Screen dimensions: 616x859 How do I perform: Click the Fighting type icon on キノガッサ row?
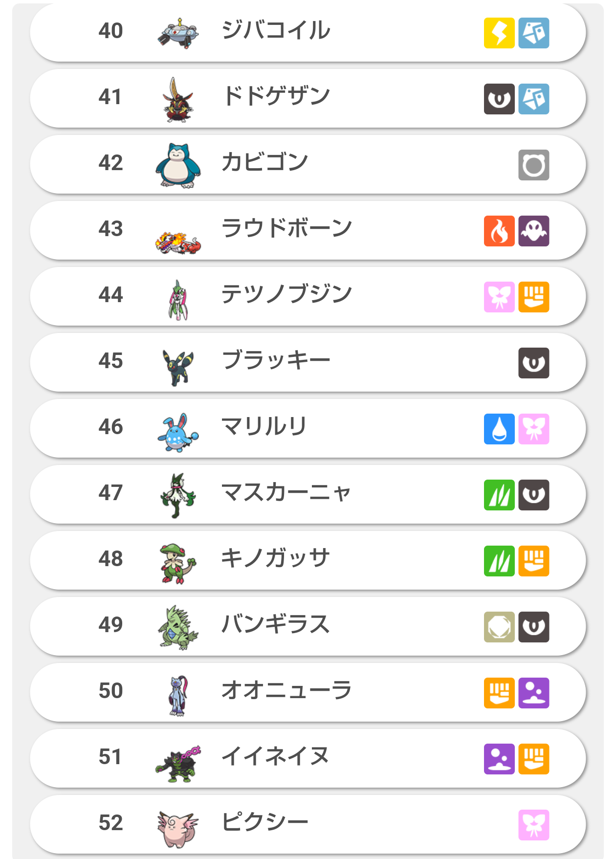(533, 561)
